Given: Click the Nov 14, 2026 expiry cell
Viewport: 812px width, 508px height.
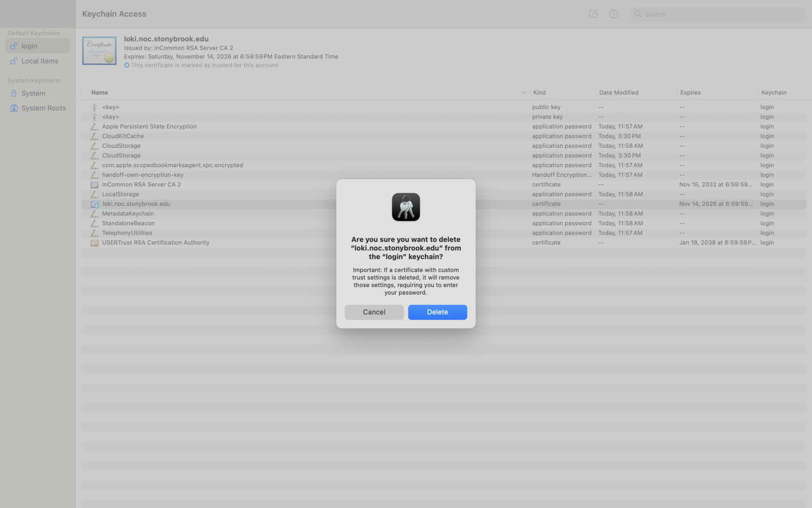Looking at the screenshot, I should (716, 204).
